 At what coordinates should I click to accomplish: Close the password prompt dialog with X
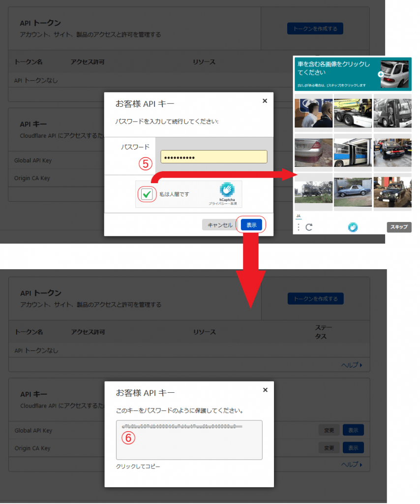click(x=265, y=101)
